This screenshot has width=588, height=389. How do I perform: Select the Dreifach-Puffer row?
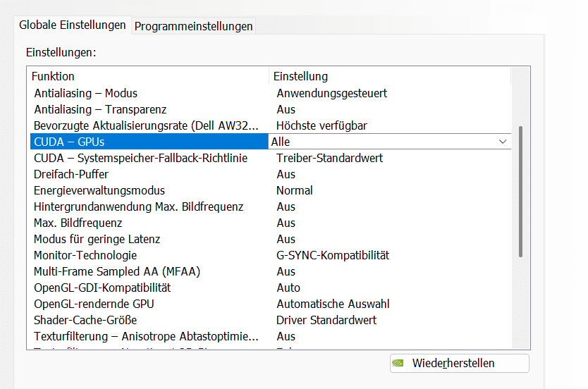point(270,174)
